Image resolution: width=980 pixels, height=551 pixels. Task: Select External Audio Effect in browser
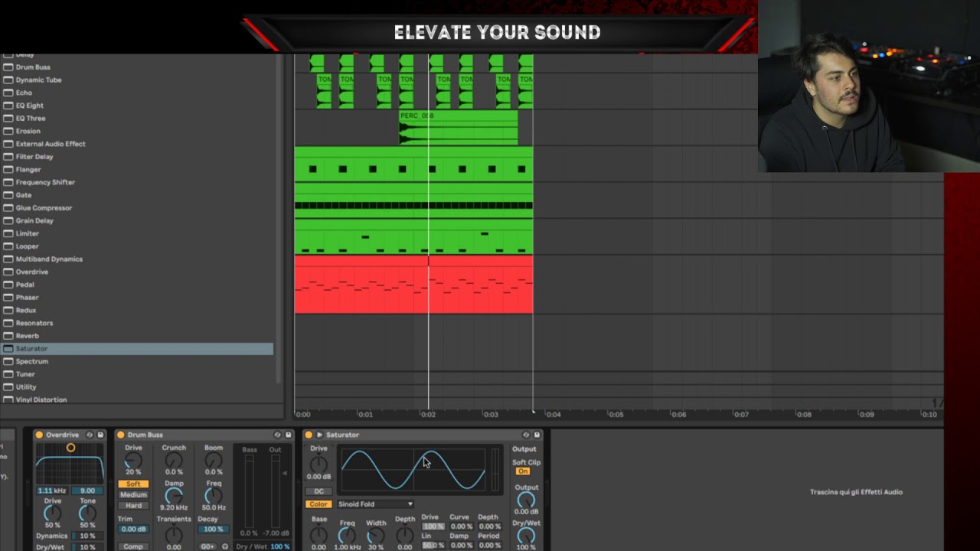pyautogui.click(x=137, y=144)
